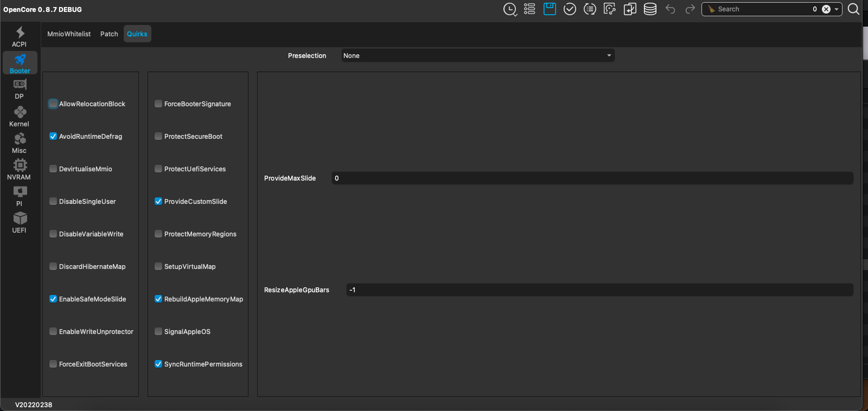Tick ProtectUefiServices checkbox

(x=158, y=169)
